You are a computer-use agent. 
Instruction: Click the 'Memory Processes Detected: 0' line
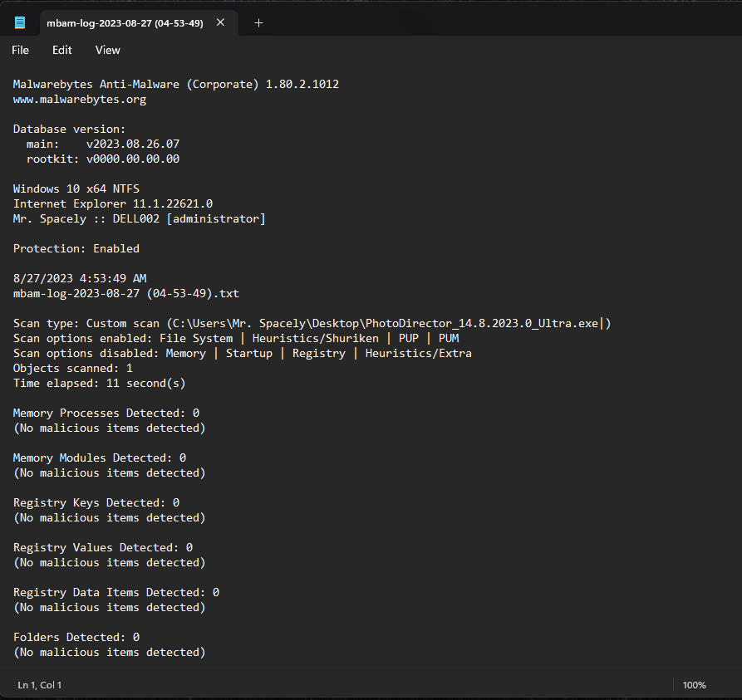coord(106,413)
